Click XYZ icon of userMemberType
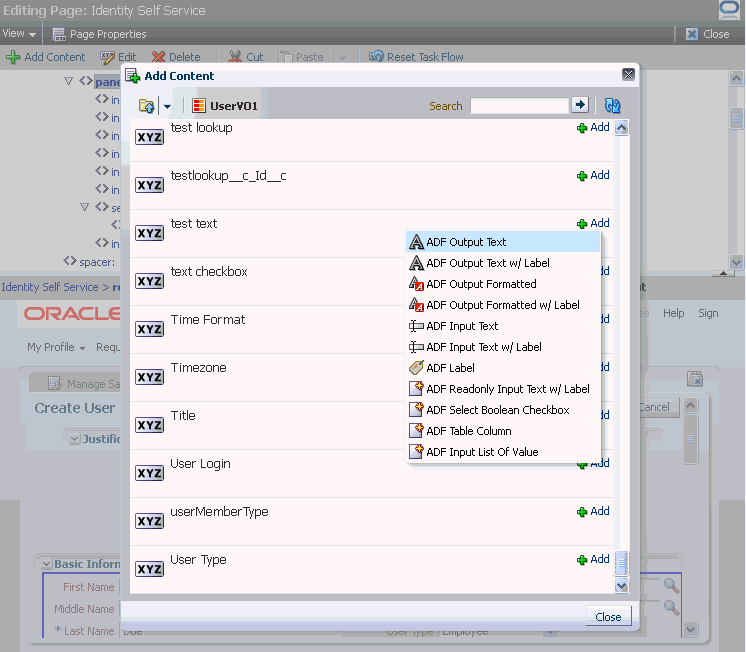Viewport: 746px width, 652px height. (149, 521)
